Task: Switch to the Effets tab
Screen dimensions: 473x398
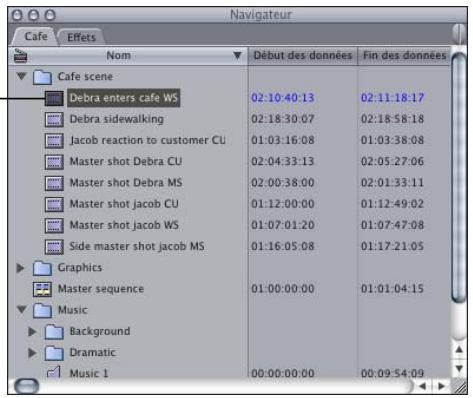Action: tap(81, 37)
